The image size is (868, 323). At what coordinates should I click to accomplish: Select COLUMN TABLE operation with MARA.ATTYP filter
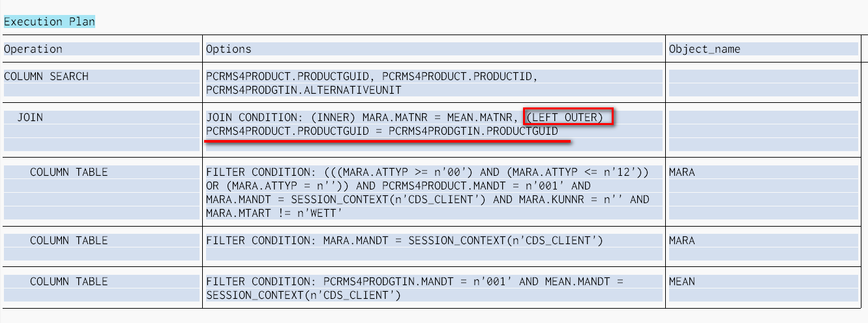point(69,172)
